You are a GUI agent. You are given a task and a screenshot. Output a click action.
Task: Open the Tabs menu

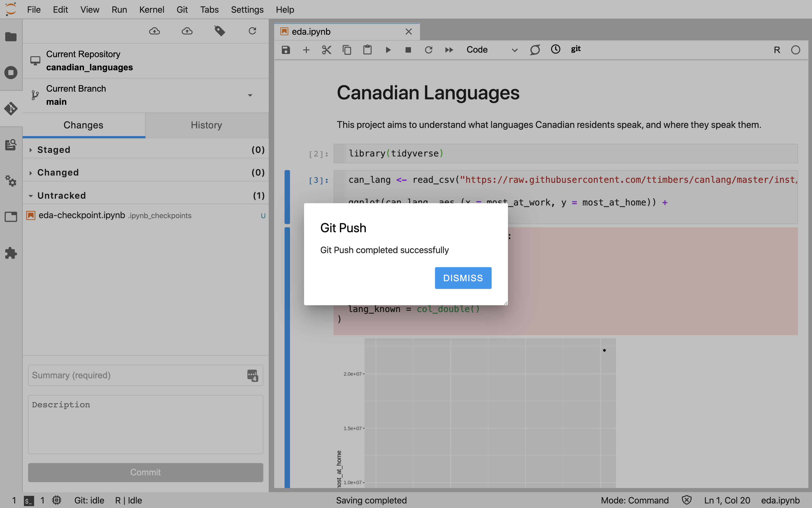click(209, 9)
